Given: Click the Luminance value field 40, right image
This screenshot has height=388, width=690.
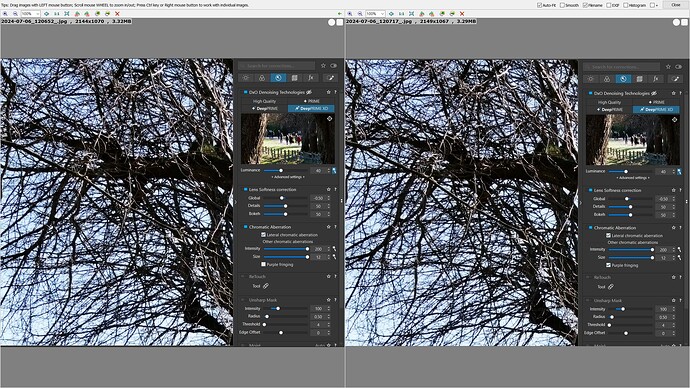Looking at the screenshot, I should [x=664, y=172].
